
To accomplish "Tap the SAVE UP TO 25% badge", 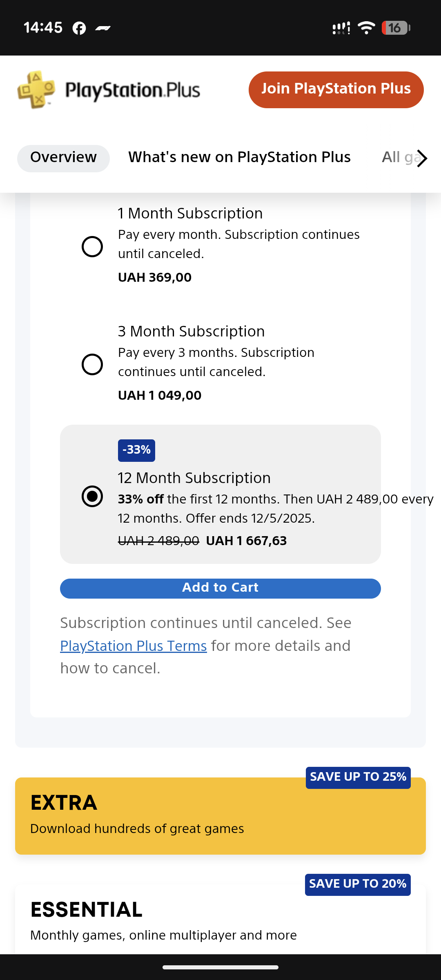I will pos(358,777).
